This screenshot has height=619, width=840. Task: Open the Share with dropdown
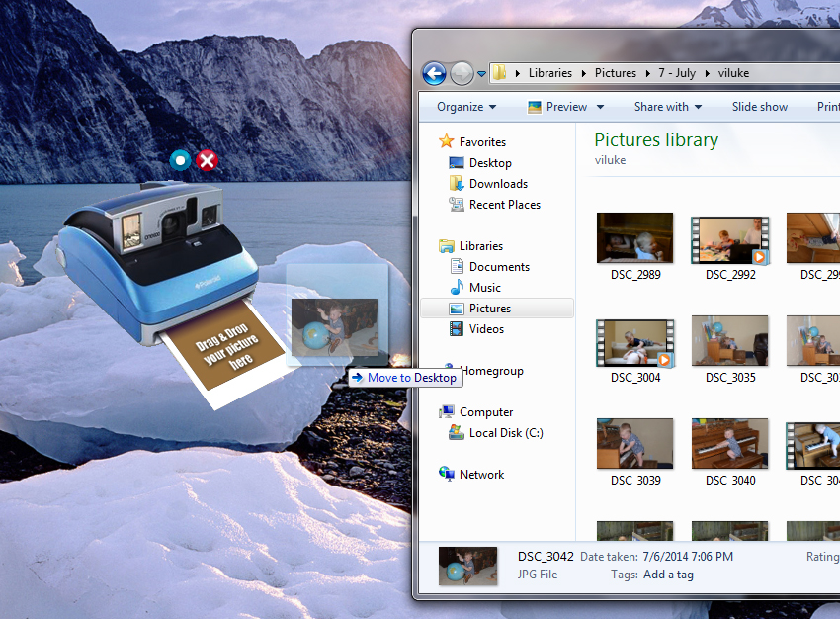(x=668, y=106)
